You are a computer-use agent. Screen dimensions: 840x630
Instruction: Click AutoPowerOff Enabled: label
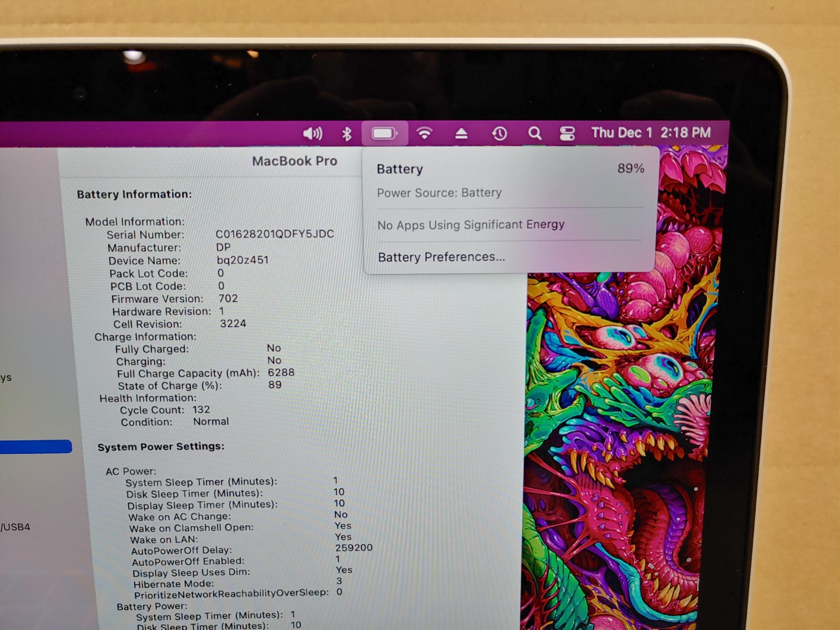(188, 562)
